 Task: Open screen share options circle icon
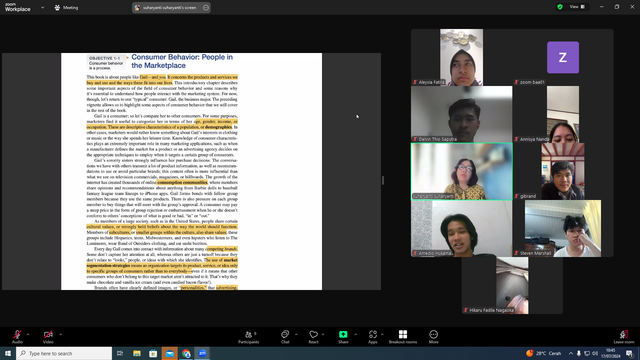click(x=206, y=7)
